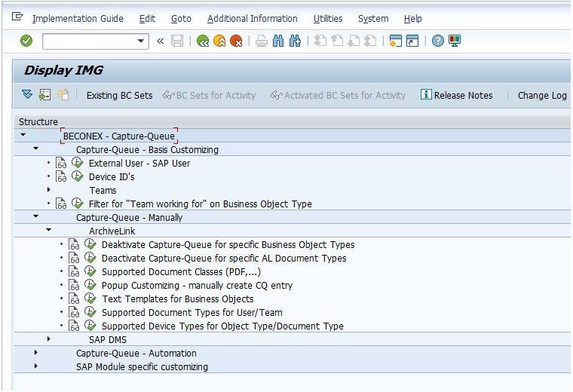The height and width of the screenshot is (392, 573).
Task: Click the Existing BC Sets button
Action: point(119,95)
